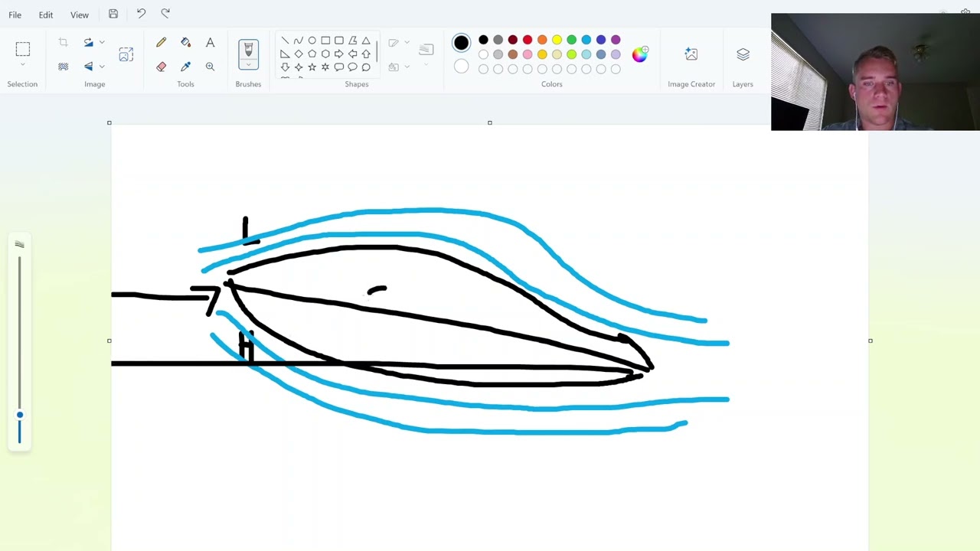Open the Shape outline dropdown
The height and width of the screenshot is (551, 980).
pyautogui.click(x=407, y=43)
